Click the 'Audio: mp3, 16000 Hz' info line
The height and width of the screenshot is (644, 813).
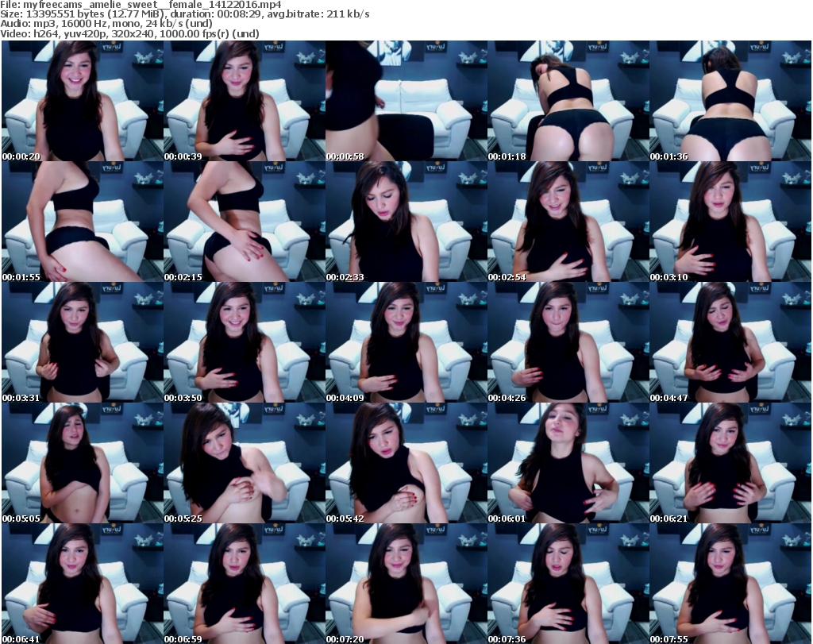[x=106, y=23]
